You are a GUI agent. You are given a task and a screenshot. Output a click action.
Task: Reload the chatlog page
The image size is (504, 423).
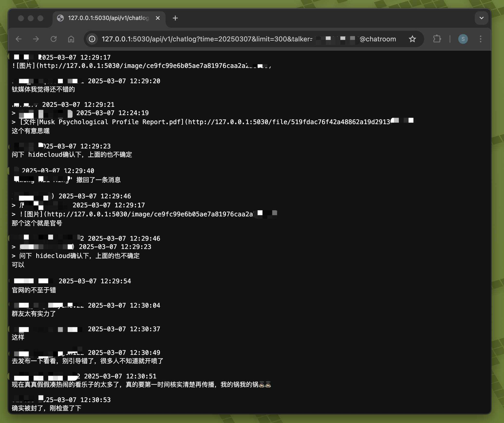tap(54, 39)
